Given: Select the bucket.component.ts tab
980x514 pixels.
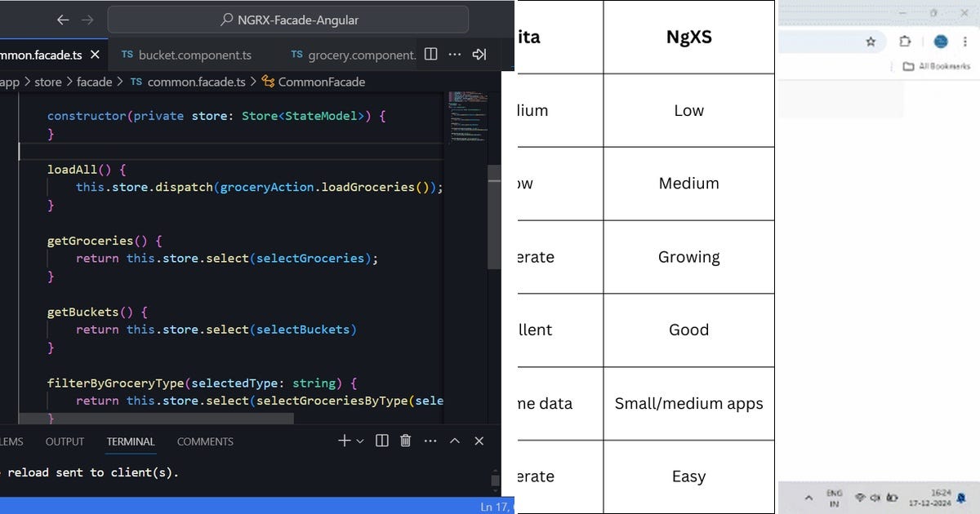Looking at the screenshot, I should (x=195, y=55).
